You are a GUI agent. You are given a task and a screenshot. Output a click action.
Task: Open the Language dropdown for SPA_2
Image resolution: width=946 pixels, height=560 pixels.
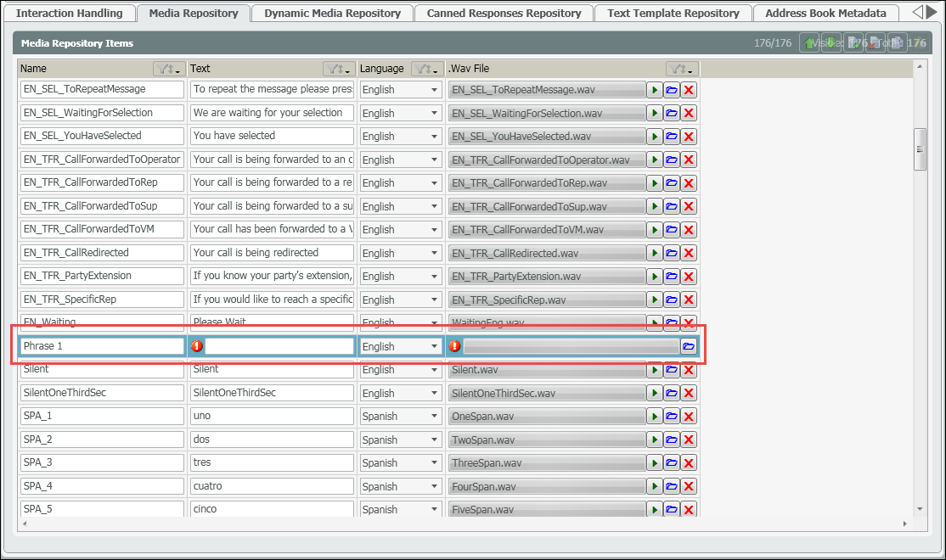pyautogui.click(x=434, y=440)
